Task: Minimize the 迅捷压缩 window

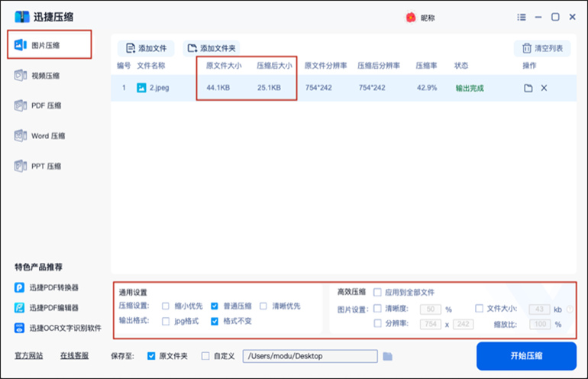Action: (x=538, y=18)
